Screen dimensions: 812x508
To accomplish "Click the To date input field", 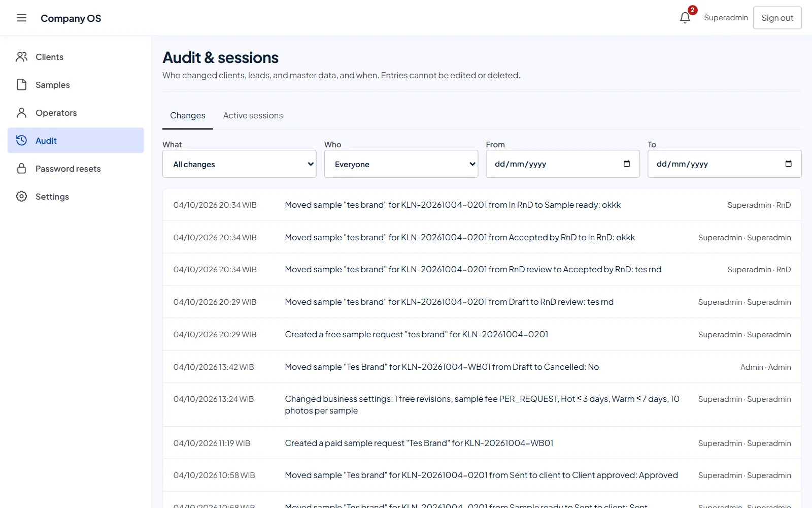I will point(724,164).
